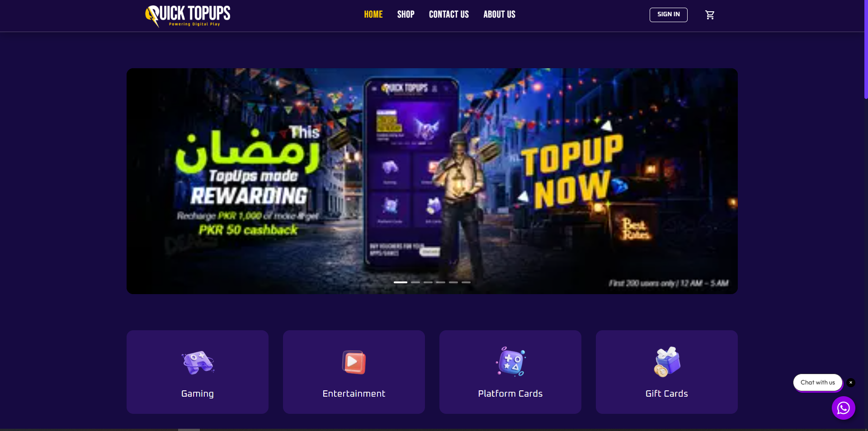Click the WhatsApp chat bubble icon
868x431 pixels.
click(843, 408)
